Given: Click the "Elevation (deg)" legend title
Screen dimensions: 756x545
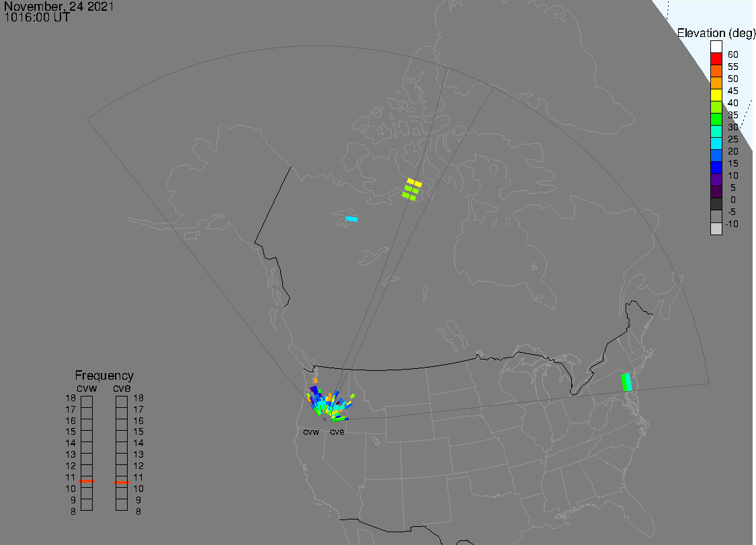Looking at the screenshot, I should (716, 34).
